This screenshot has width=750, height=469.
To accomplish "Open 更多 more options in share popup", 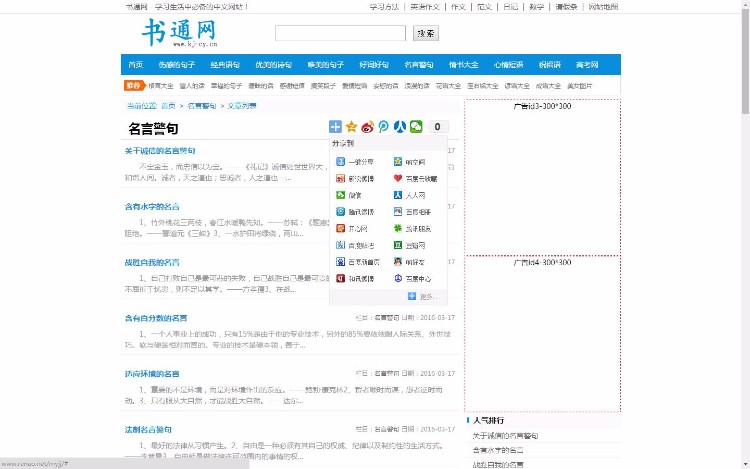I will pos(422,296).
